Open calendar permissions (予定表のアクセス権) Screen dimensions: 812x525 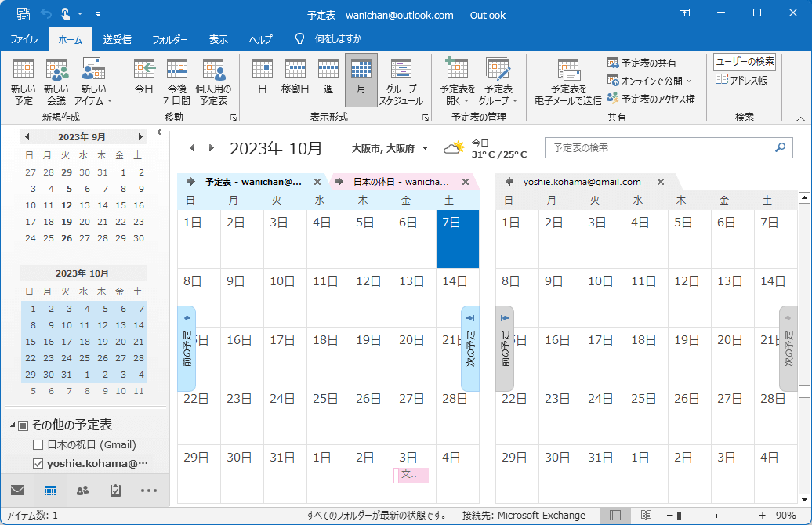coord(651,99)
